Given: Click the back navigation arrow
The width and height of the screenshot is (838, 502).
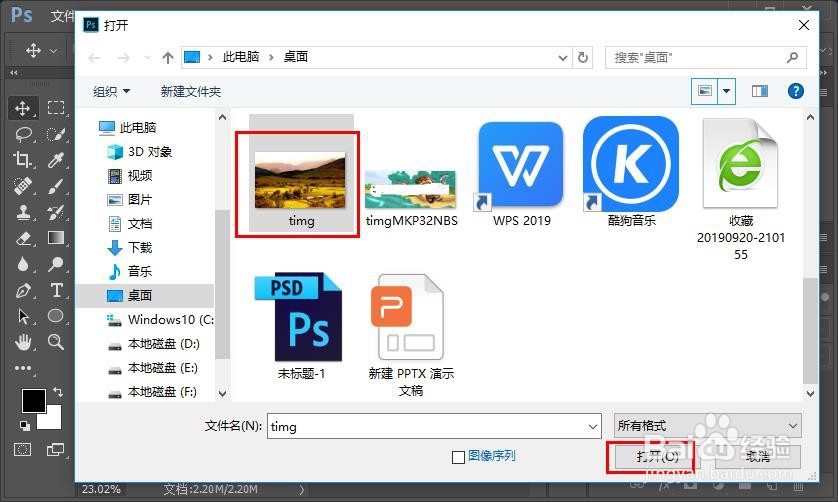Looking at the screenshot, I should tap(94, 57).
